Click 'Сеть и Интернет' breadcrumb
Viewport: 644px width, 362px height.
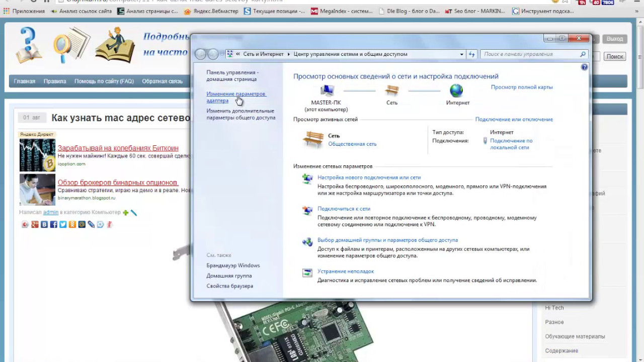pos(263,54)
